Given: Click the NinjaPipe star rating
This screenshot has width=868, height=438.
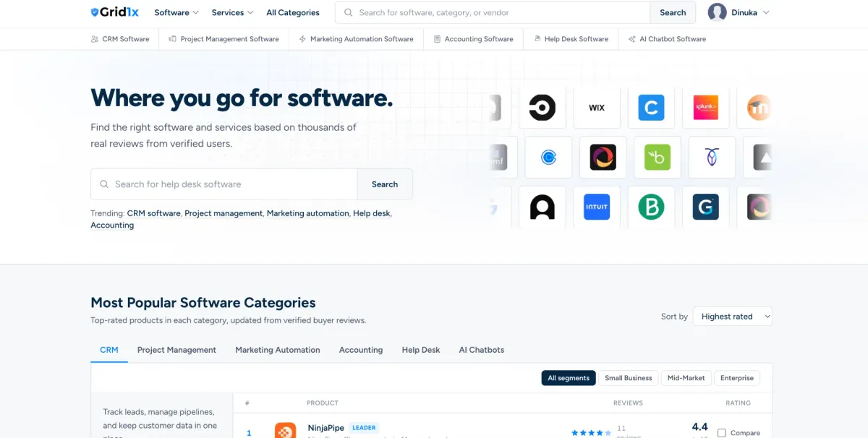Looking at the screenshot, I should pyautogui.click(x=591, y=433).
